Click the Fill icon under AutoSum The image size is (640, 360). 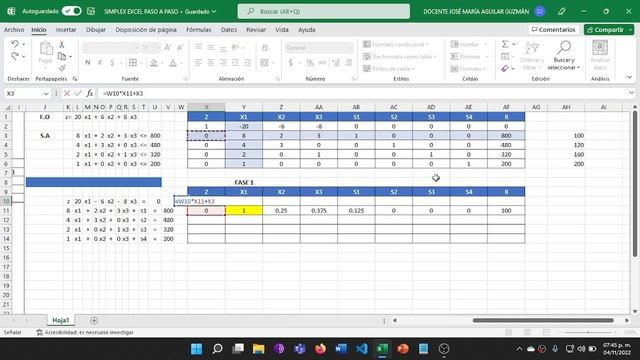pos(505,56)
